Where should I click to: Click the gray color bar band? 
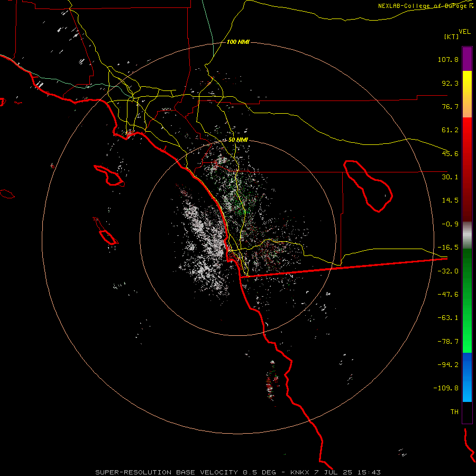coord(467,235)
